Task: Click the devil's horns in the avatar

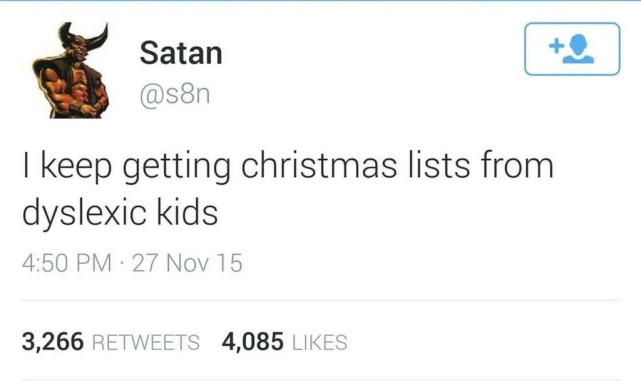Action: pos(84,36)
